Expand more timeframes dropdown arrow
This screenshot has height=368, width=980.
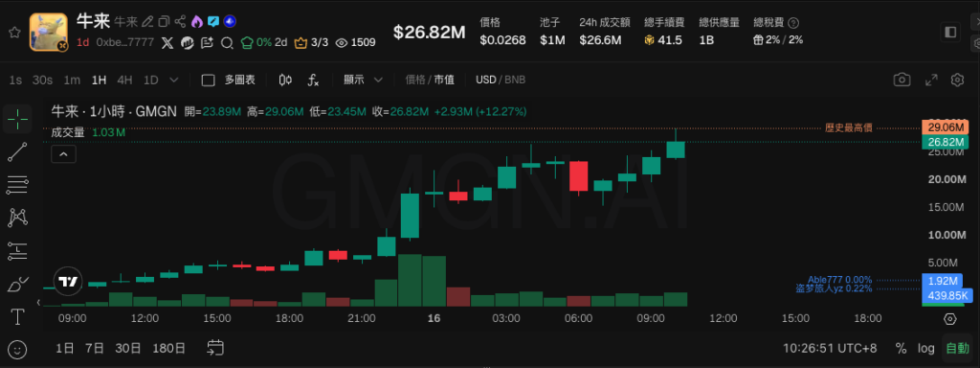174,80
